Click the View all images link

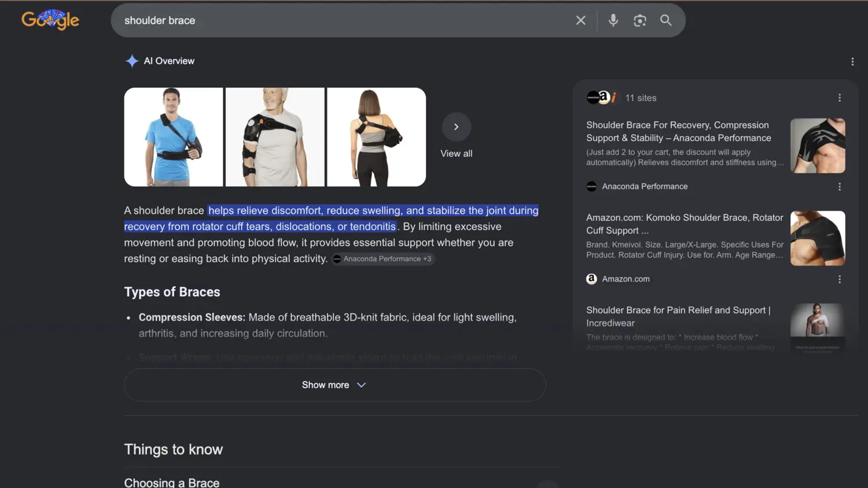(457, 153)
